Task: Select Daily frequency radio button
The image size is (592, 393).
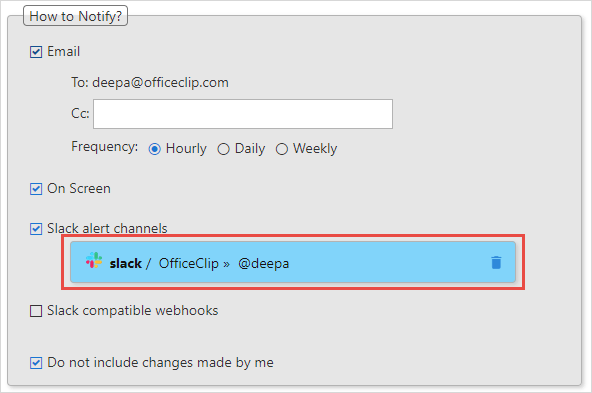Action: (224, 149)
